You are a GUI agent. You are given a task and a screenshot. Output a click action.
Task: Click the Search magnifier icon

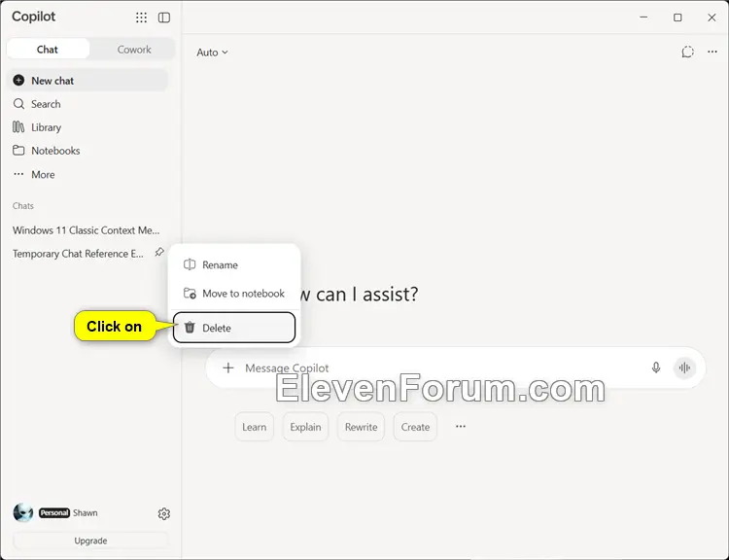tap(18, 104)
